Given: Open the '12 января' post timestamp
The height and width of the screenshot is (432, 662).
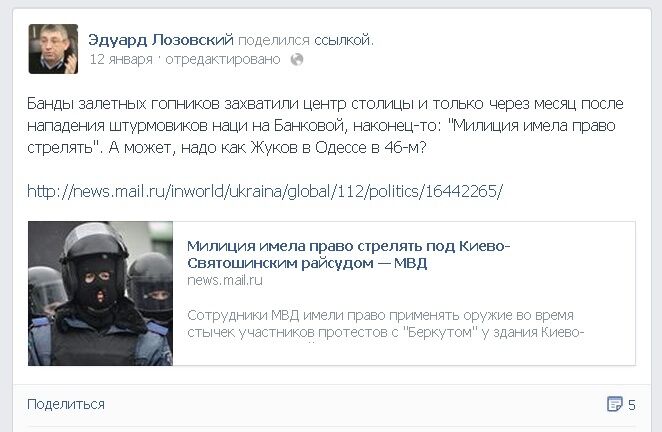Looking at the screenshot, I should 121,60.
